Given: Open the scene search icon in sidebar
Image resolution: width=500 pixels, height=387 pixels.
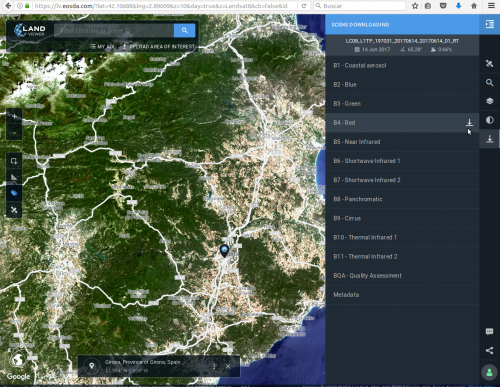Looking at the screenshot, I should [x=489, y=83].
